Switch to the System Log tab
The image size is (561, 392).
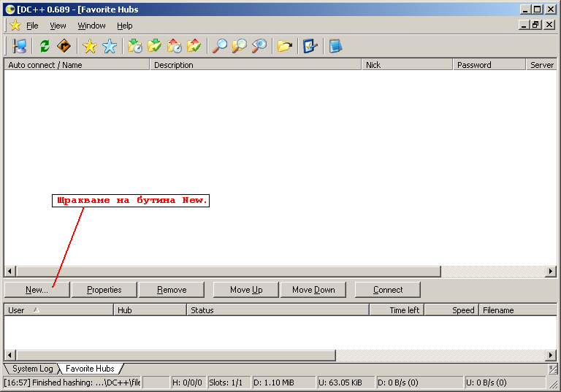[x=33, y=369]
